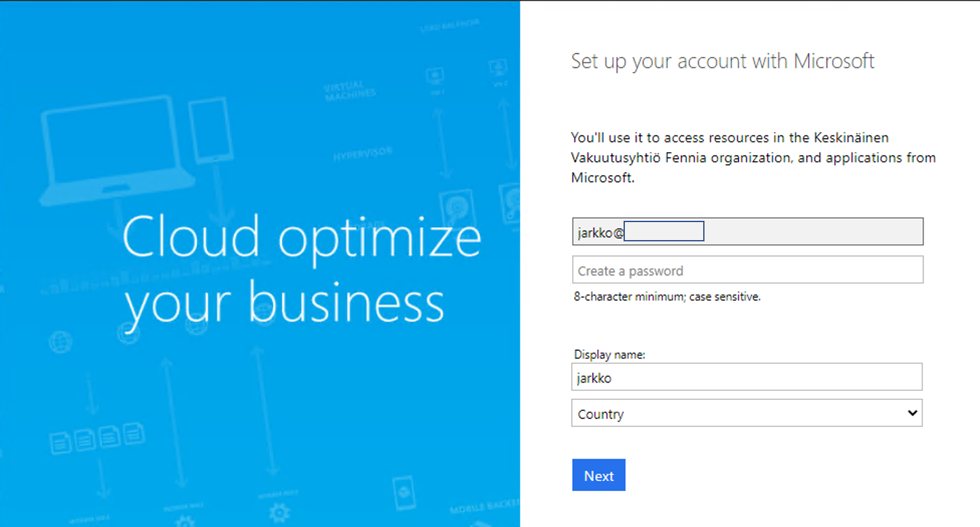980x527 pixels.
Task: Click the 'Cloud optimize your business' headline
Action: coord(301,270)
